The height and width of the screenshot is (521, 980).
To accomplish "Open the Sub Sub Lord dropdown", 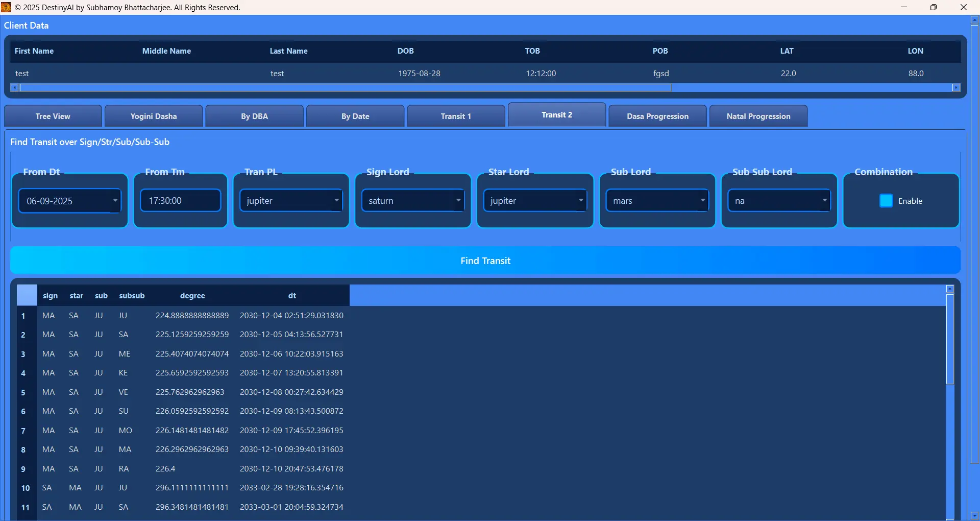I will (824, 201).
